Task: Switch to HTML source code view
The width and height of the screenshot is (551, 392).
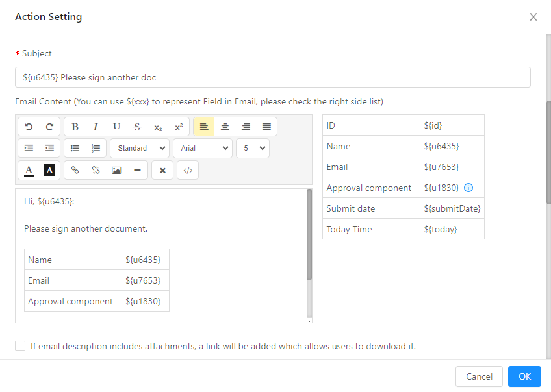Action: click(188, 170)
